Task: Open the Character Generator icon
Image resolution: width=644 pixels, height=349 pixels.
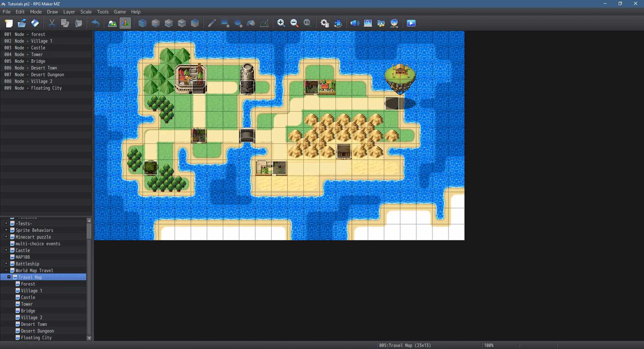Action: pos(394,23)
